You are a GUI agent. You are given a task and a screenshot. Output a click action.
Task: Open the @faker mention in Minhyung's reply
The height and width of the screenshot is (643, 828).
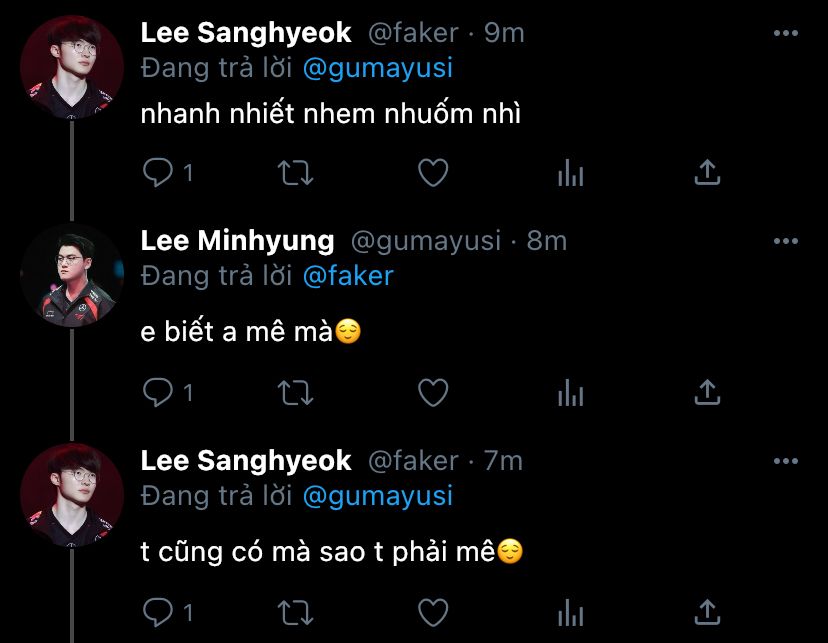click(x=348, y=276)
